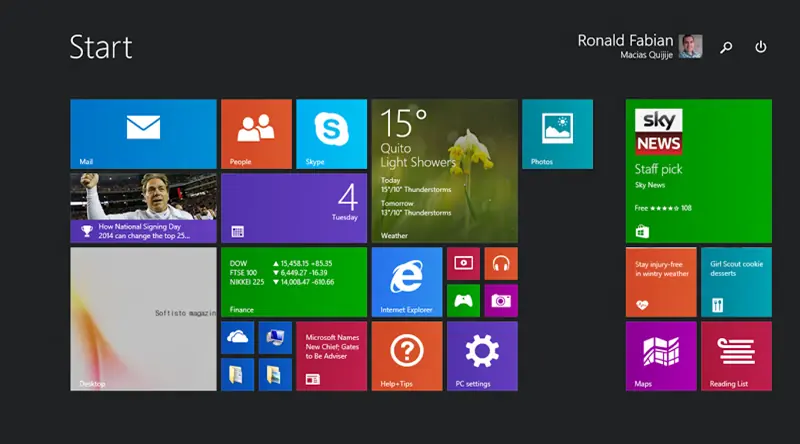
Task: Open the Video small tile
Action: click(463, 264)
